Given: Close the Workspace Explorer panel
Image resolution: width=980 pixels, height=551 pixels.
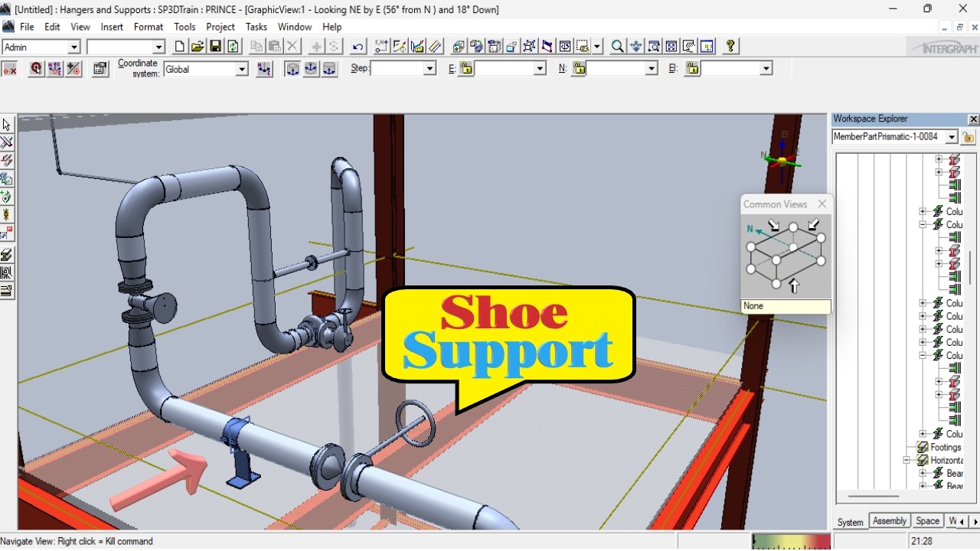Looking at the screenshot, I should point(973,119).
